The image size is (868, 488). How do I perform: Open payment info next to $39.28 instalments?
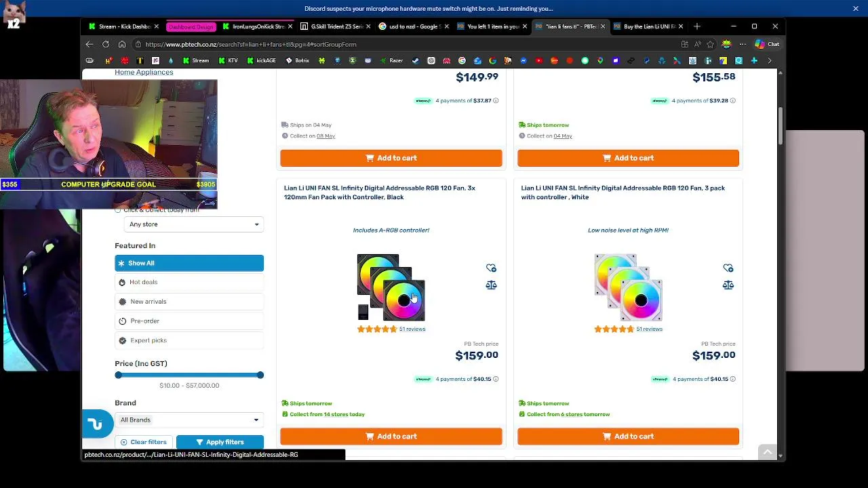tap(732, 101)
